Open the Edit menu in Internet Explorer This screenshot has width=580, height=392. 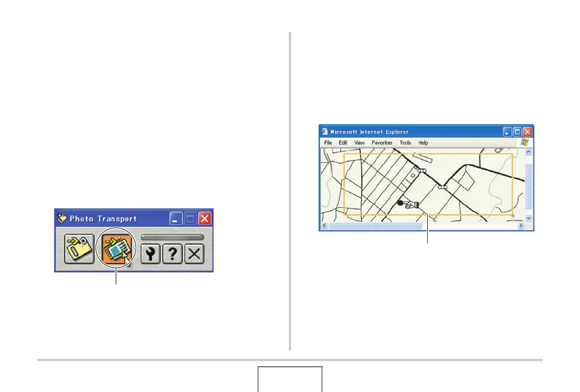tap(343, 143)
